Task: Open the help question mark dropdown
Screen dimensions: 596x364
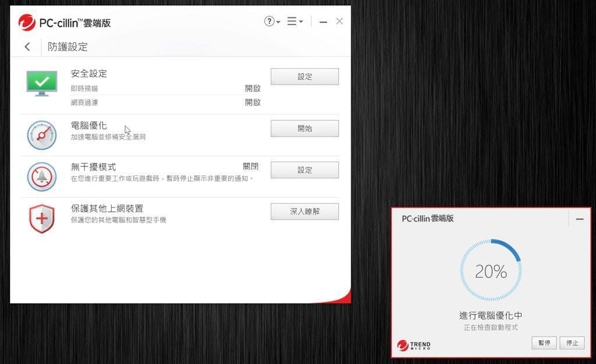Action: click(x=272, y=22)
